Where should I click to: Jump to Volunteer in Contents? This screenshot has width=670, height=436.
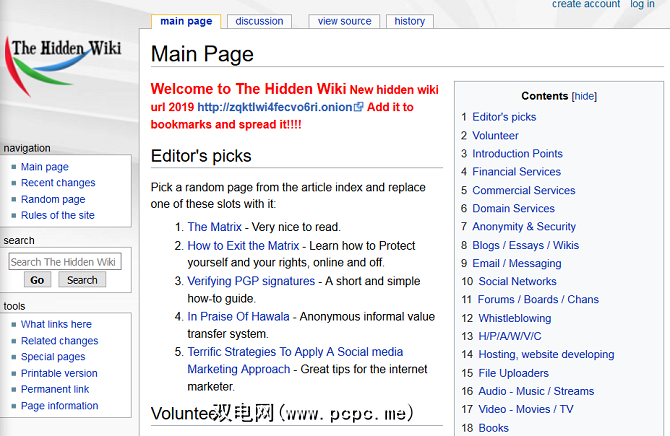495,136
